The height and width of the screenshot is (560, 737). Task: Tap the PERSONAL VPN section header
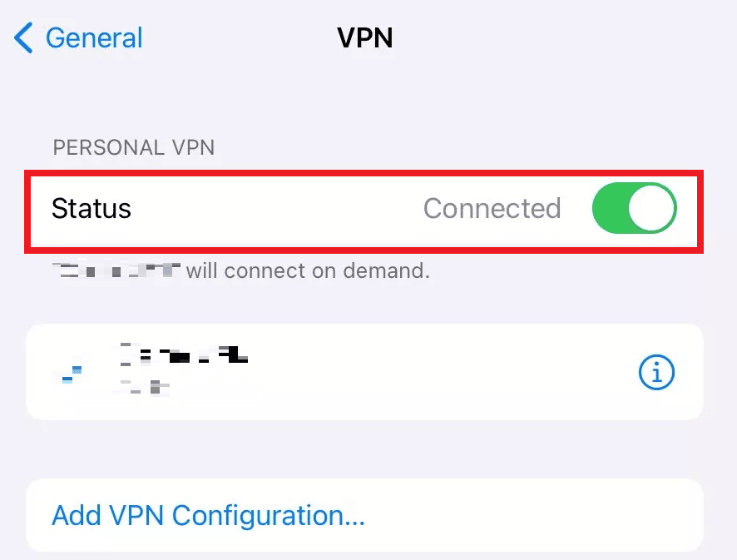(134, 148)
